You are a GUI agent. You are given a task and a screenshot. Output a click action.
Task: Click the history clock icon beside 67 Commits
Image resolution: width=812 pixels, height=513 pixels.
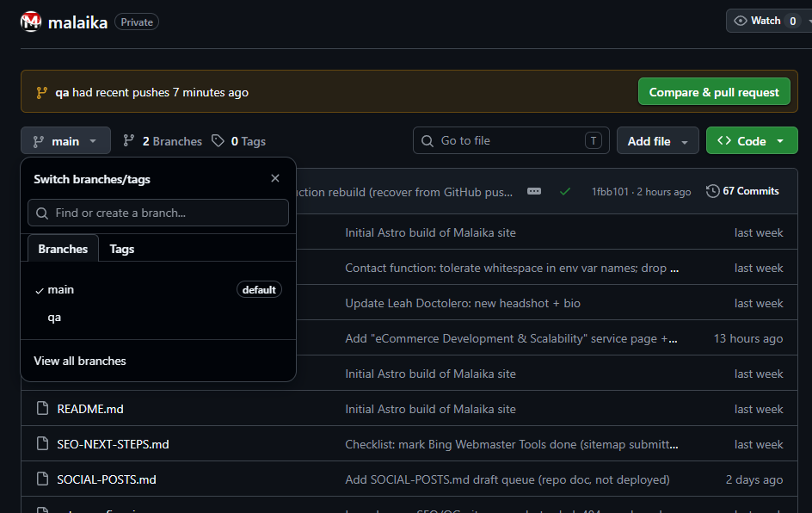click(712, 191)
